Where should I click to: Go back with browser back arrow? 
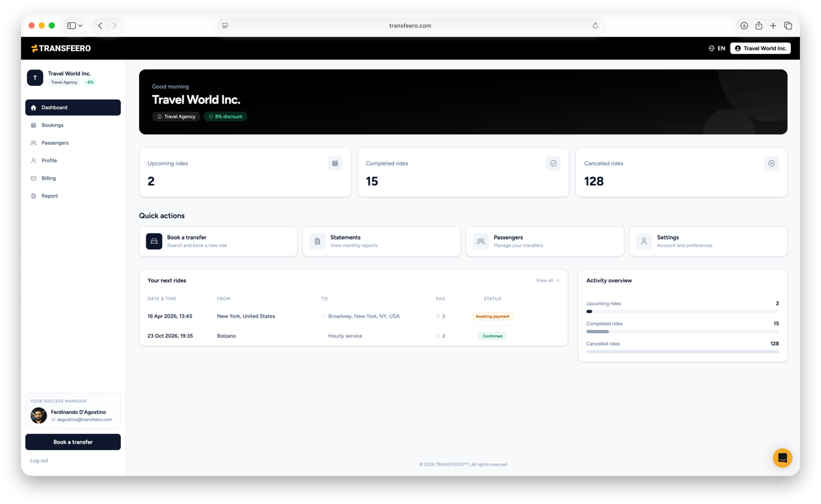100,26
